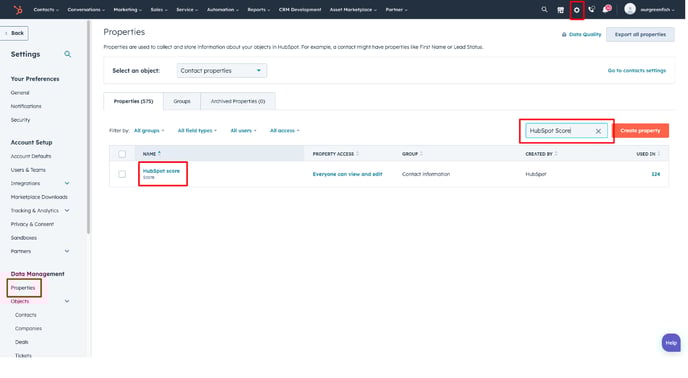Open the Marketing top menu
Image resolution: width=688 pixels, height=378 pixels.
(x=127, y=10)
